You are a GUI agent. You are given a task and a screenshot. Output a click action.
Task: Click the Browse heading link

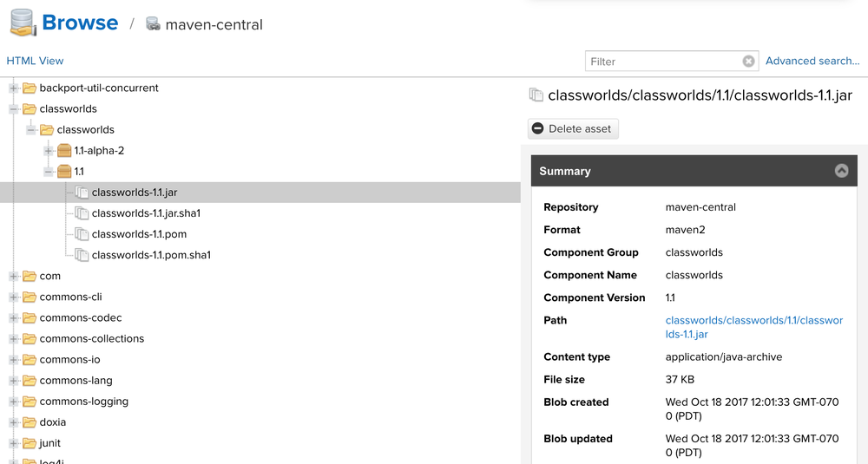click(80, 23)
